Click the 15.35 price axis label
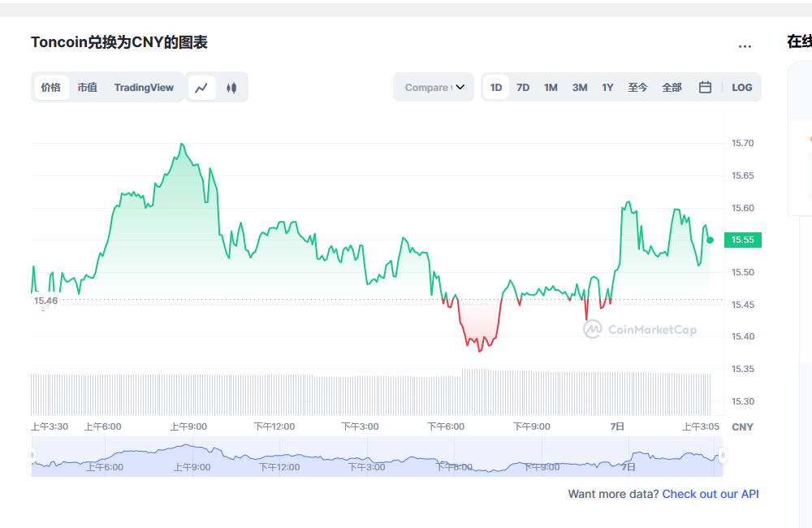The image size is (812, 528). pos(743,369)
